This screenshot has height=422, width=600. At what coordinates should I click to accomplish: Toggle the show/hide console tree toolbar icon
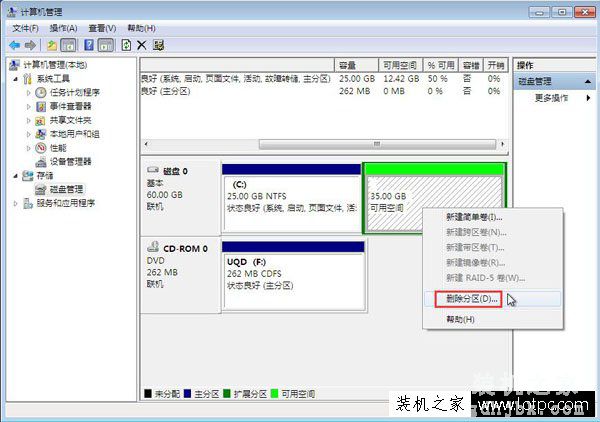(68, 46)
